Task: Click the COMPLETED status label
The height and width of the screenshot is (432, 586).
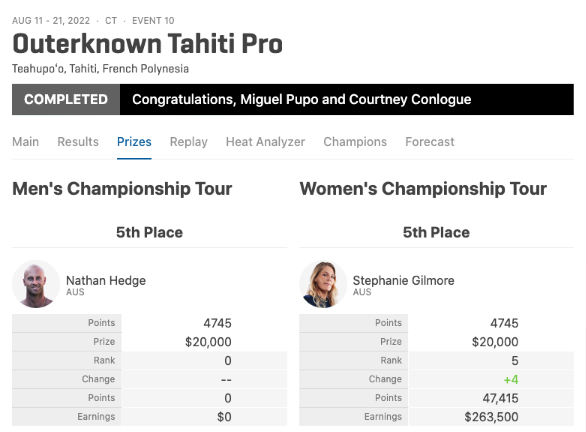Action: 66,99
